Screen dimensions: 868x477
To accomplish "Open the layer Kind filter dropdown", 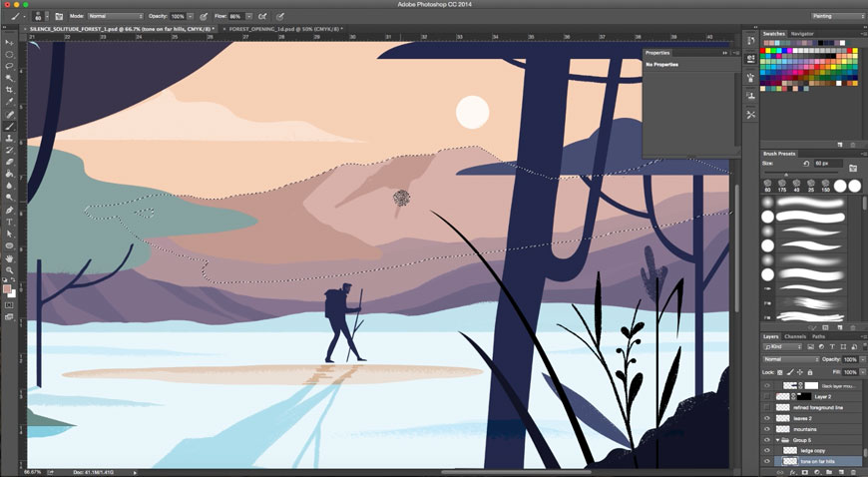I will [783, 347].
